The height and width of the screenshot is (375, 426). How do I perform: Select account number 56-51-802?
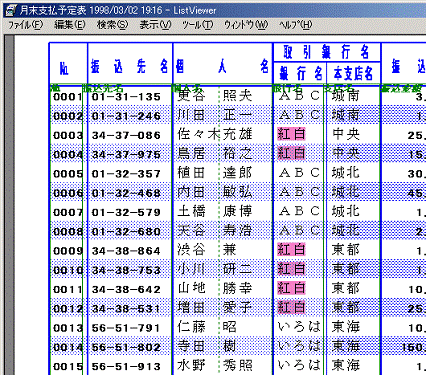coord(126,347)
